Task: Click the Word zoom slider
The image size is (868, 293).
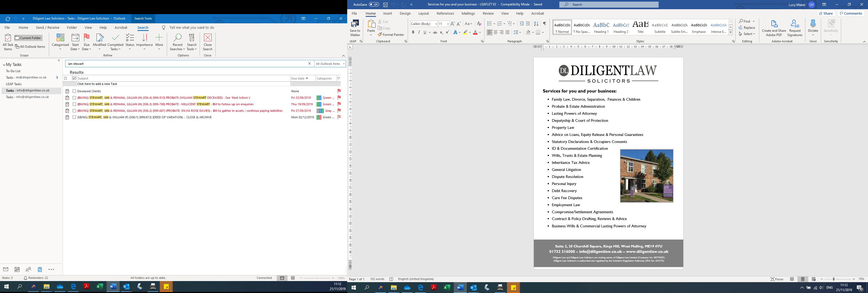Action: (834, 279)
